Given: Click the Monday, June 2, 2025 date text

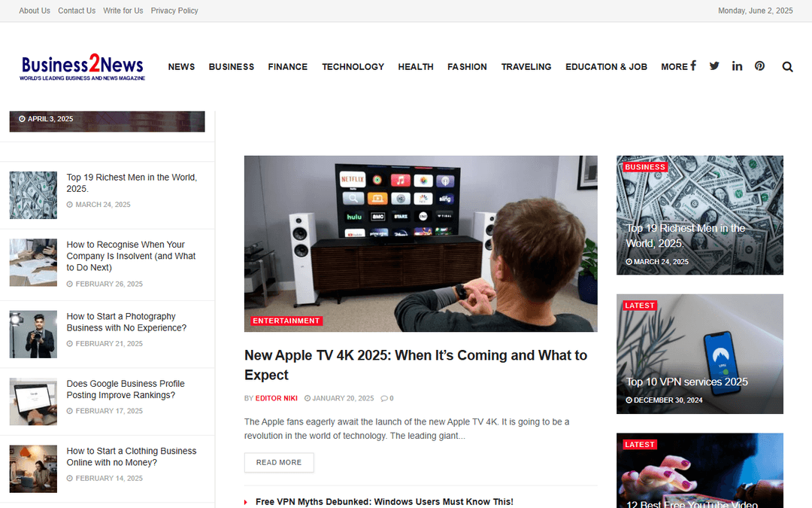Looking at the screenshot, I should (755, 11).
